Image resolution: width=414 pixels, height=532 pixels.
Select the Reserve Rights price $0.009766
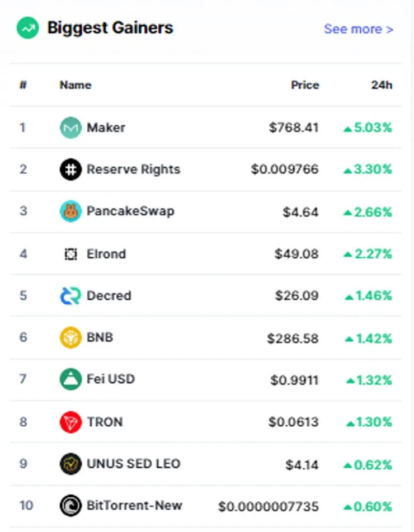point(285,170)
